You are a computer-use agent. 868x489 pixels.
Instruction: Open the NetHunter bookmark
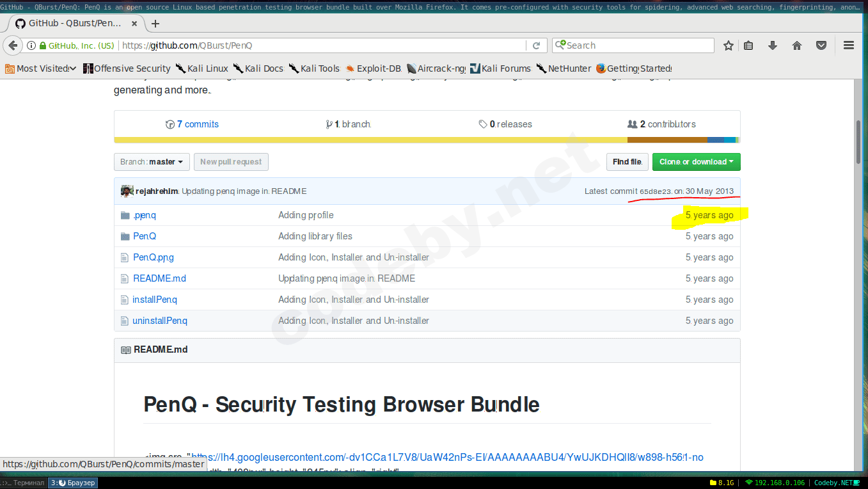pyautogui.click(x=564, y=68)
